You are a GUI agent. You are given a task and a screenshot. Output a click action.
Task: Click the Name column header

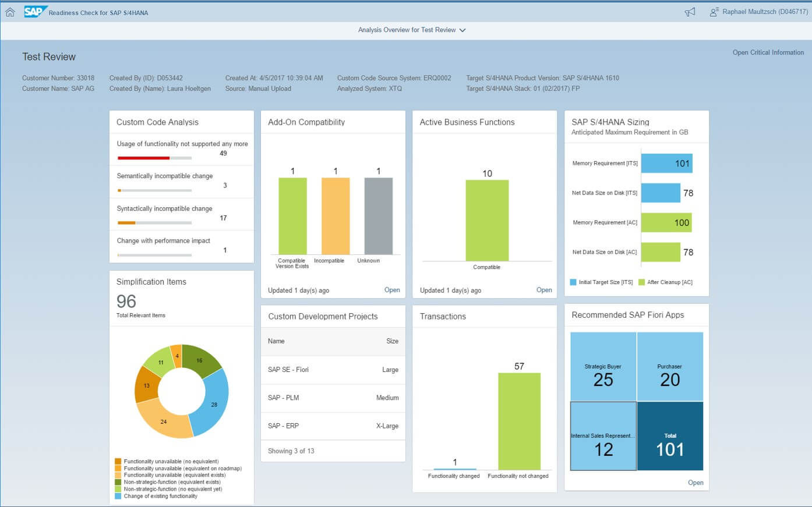(276, 341)
